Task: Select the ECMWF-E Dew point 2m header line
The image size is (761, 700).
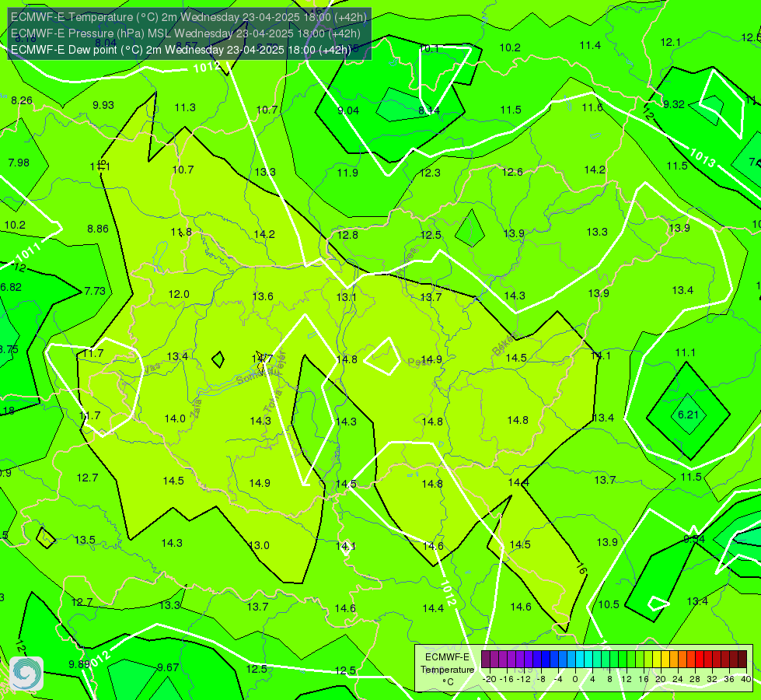Action: [180, 50]
